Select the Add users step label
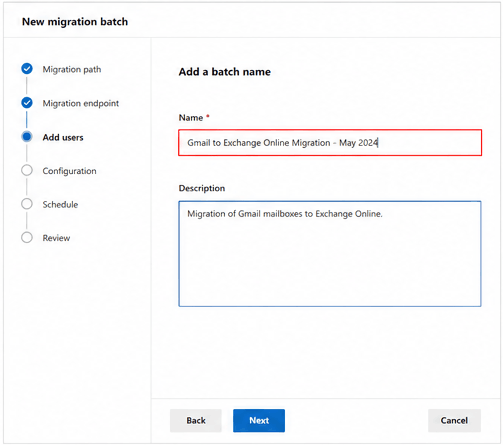 click(x=63, y=137)
